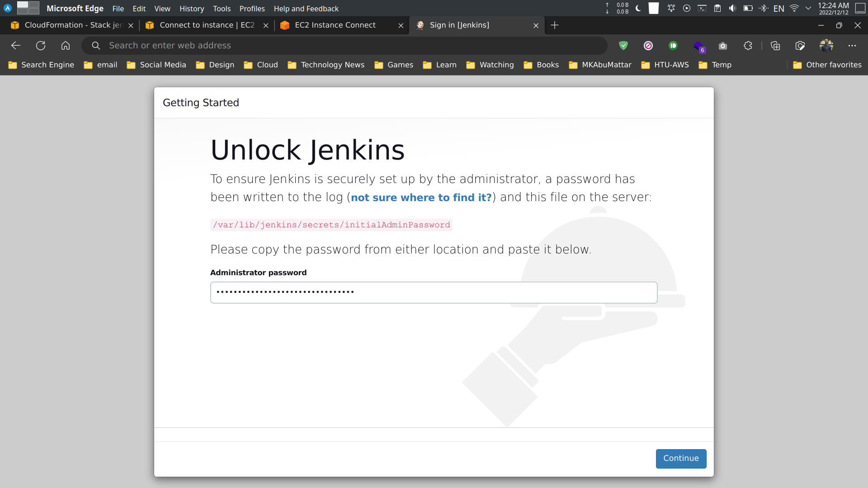Switch to the EC2 Instance Connect tab
The height and width of the screenshot is (488, 868).
[x=335, y=25]
